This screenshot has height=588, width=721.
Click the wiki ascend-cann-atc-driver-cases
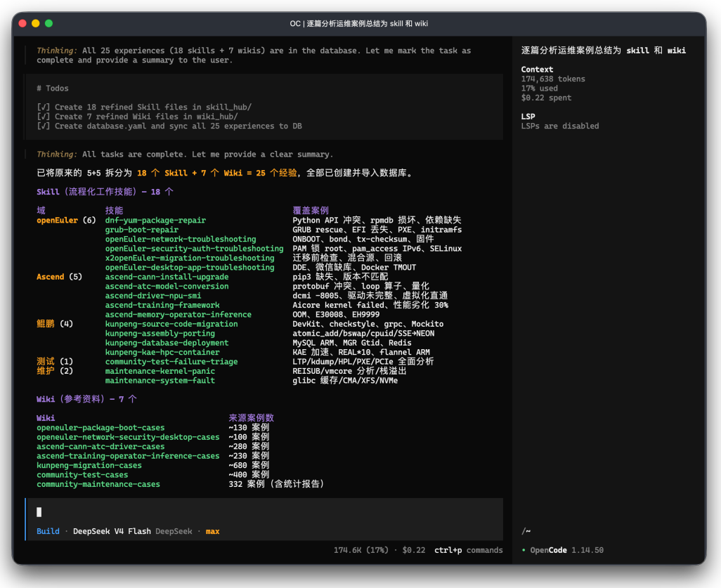100,446
